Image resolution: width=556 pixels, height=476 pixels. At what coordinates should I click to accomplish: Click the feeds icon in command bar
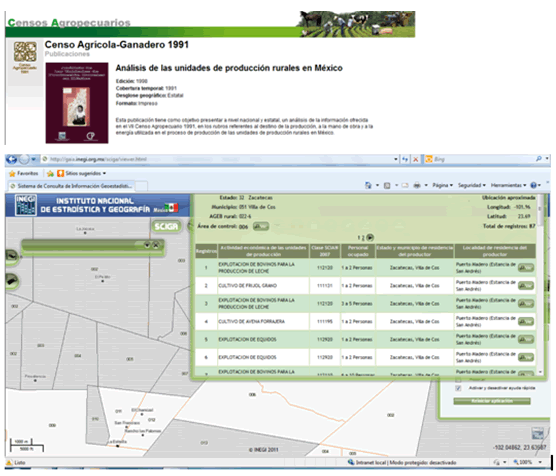[387, 185]
